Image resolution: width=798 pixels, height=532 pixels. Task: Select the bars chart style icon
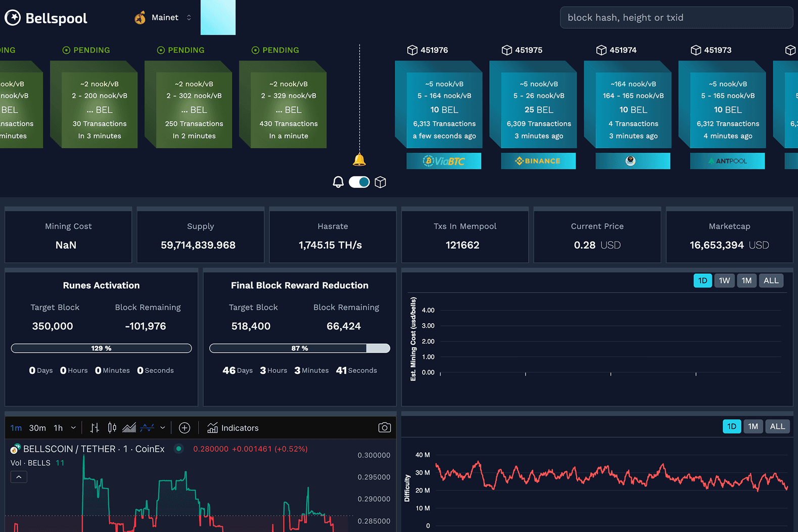(x=95, y=428)
